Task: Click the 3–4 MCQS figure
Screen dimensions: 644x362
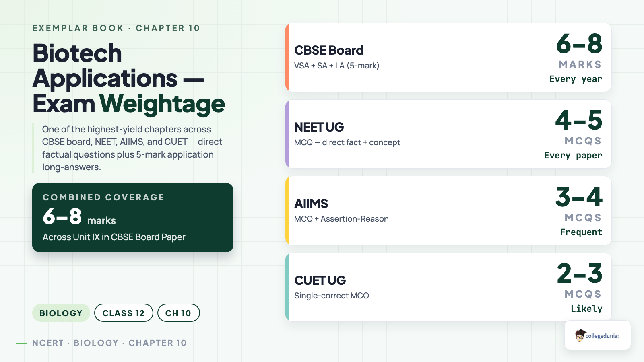Action: coord(579,204)
